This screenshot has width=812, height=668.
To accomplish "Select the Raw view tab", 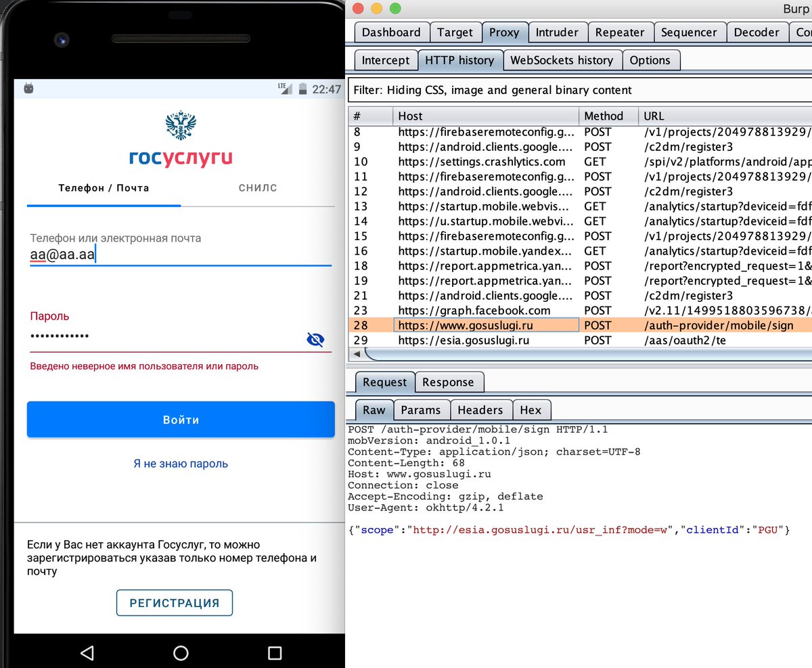I will point(374,410).
